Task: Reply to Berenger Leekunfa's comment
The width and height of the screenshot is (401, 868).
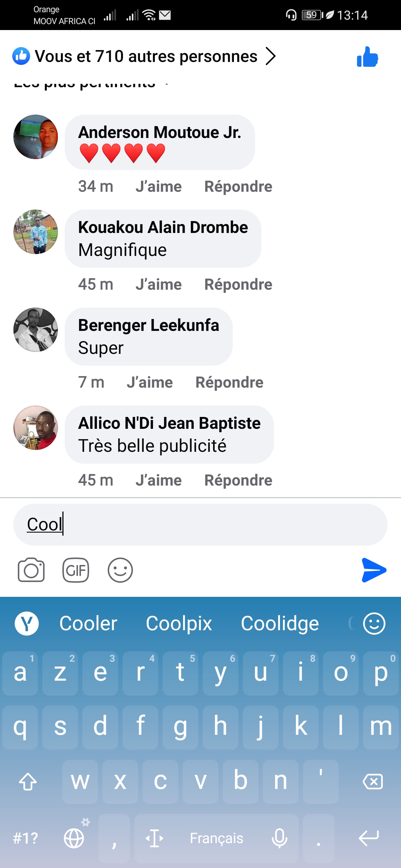Action: pos(229,382)
